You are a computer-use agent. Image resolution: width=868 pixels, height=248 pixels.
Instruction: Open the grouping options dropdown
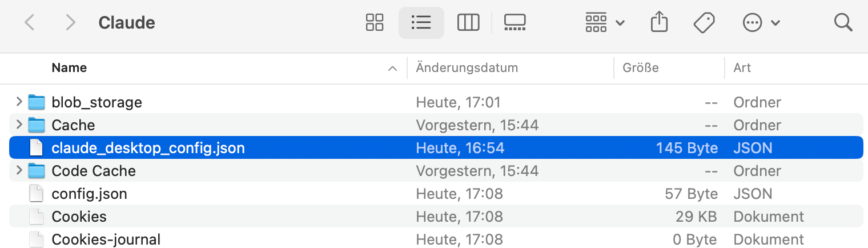click(605, 23)
